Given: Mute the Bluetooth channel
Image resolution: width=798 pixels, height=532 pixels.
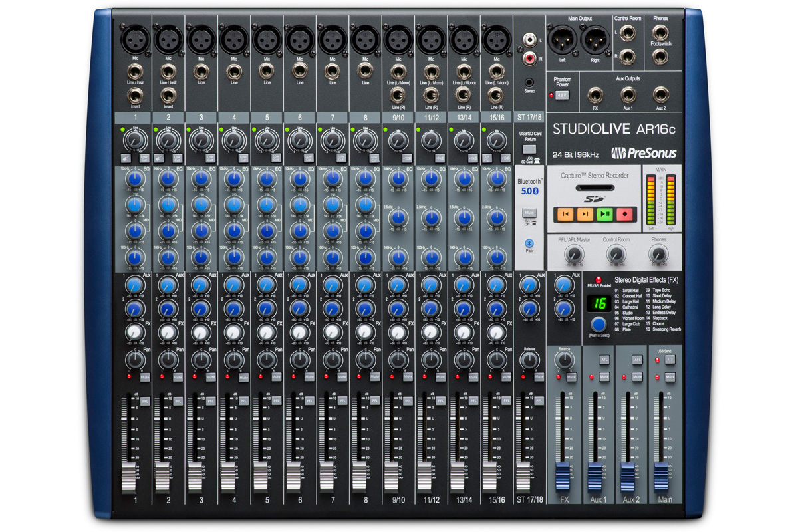Looking at the screenshot, I should tap(530, 213).
